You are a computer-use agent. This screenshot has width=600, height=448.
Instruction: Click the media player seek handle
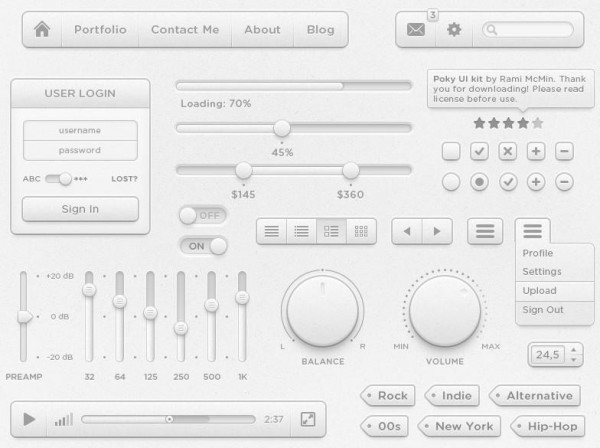click(169, 419)
